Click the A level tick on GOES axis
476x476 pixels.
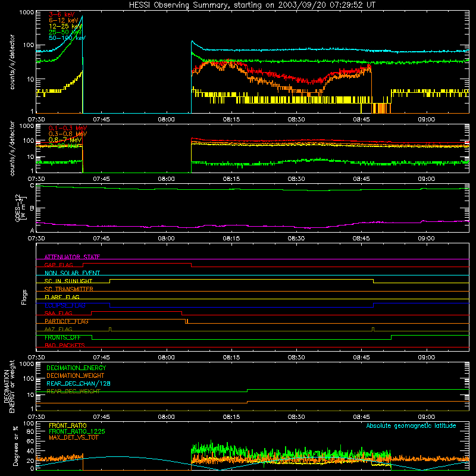point(32,230)
